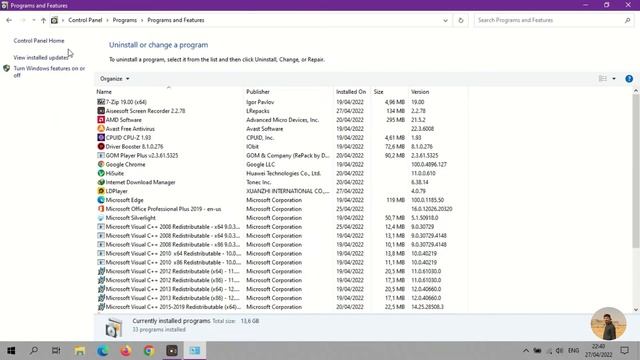Click the Microsoft Office Professional Plus icon
Image resolution: width=640 pixels, height=360 pixels.
tap(101, 209)
